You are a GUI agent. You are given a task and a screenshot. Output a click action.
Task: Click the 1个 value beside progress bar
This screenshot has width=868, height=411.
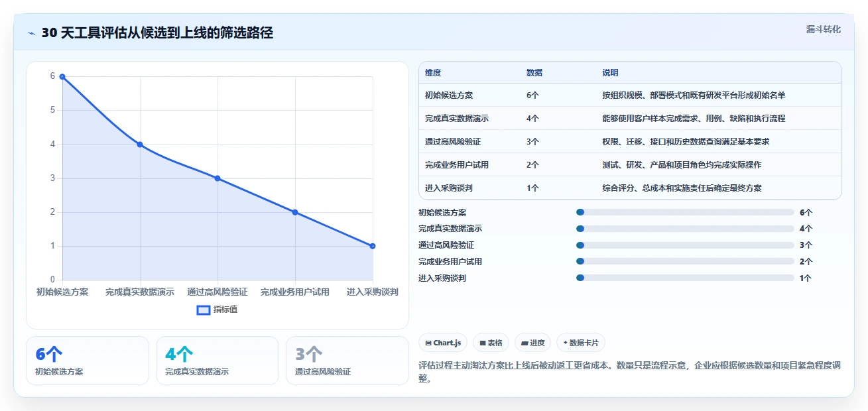pos(806,278)
